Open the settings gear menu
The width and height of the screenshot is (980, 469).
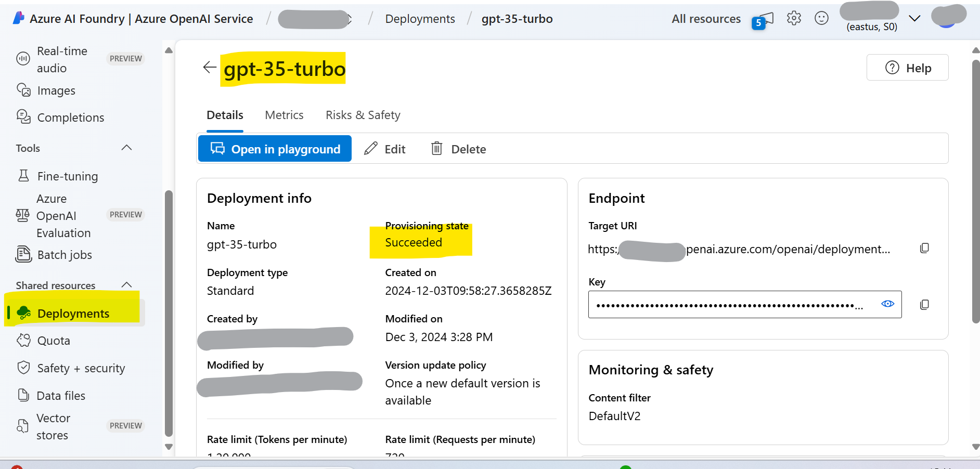(x=794, y=18)
